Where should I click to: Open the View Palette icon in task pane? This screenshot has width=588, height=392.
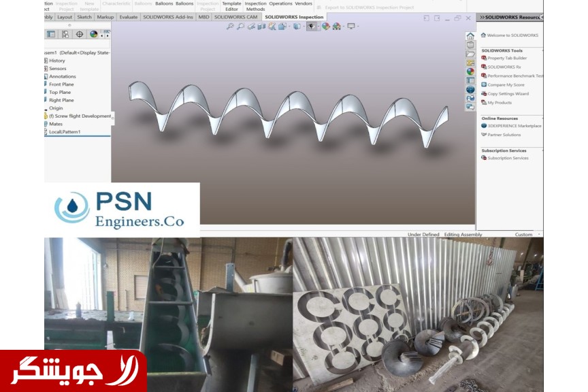click(x=470, y=63)
